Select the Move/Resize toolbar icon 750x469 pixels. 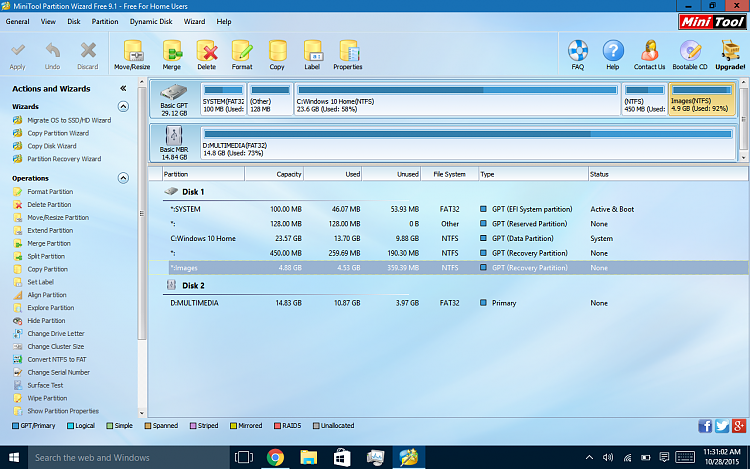132,52
